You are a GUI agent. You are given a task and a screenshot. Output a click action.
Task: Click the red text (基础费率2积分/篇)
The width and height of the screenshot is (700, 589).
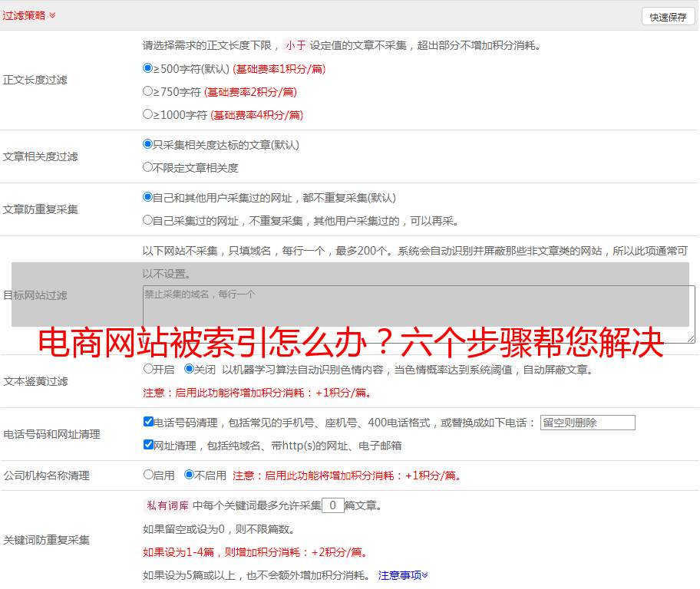(251, 92)
